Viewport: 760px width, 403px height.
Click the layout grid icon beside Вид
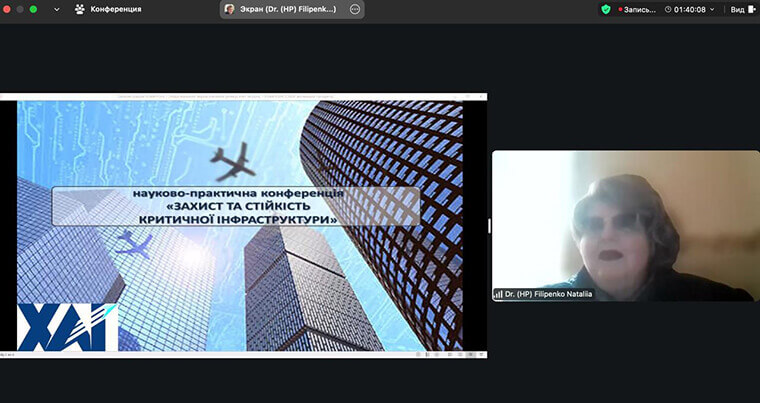click(x=751, y=9)
